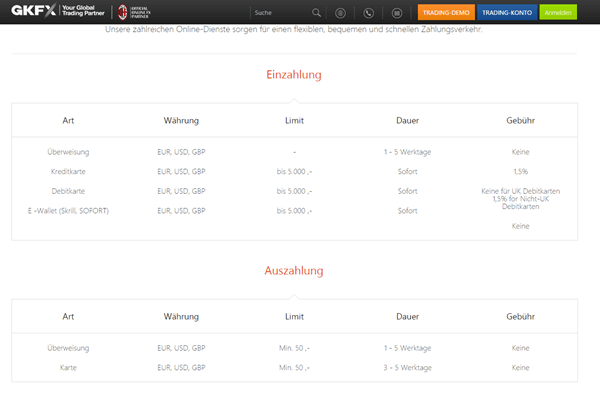
Task: Click the Währung header in Auszahlung table
Action: pos(181,317)
